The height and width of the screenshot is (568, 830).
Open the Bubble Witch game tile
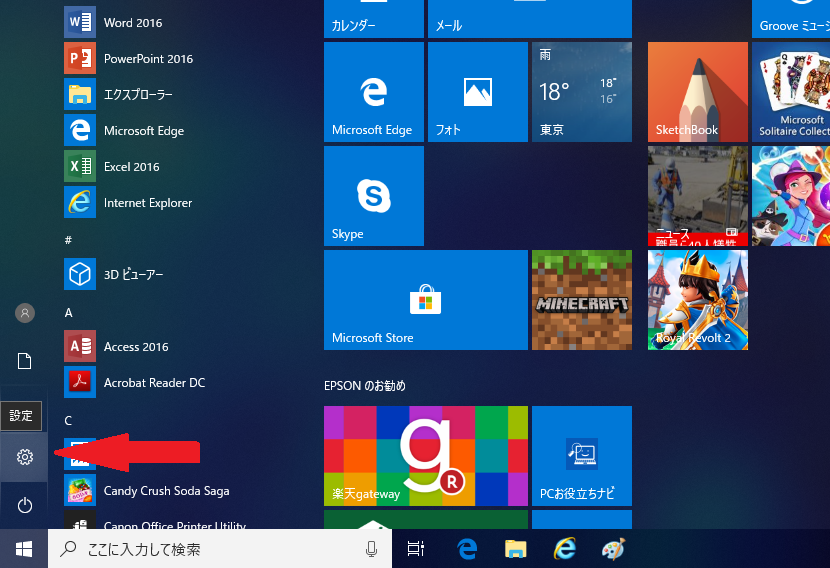[791, 196]
